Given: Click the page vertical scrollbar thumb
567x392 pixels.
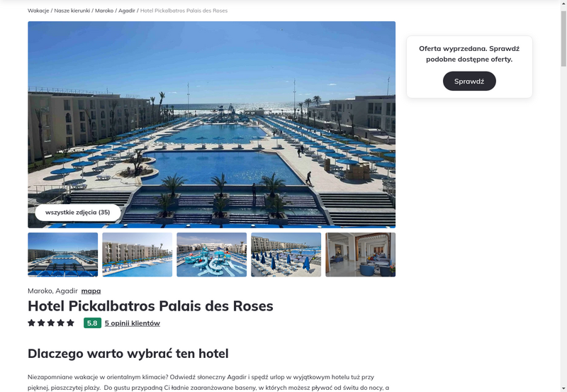Looking at the screenshot, I should [563, 38].
